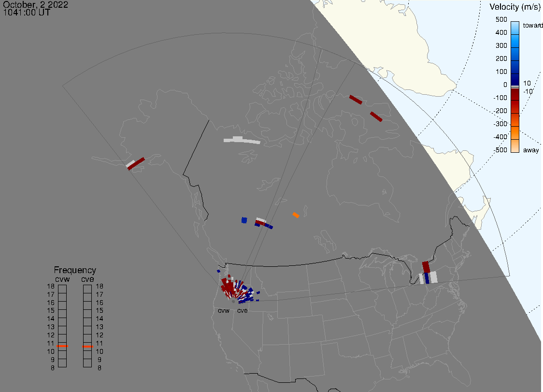This screenshot has height=392, width=543.
Task: Pick the orange segment of the velocity colorbar
Action: coord(515,133)
